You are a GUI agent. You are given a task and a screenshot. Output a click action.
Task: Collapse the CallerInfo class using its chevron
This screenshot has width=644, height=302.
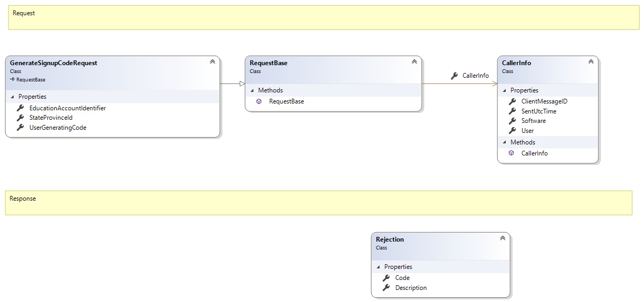(591, 61)
